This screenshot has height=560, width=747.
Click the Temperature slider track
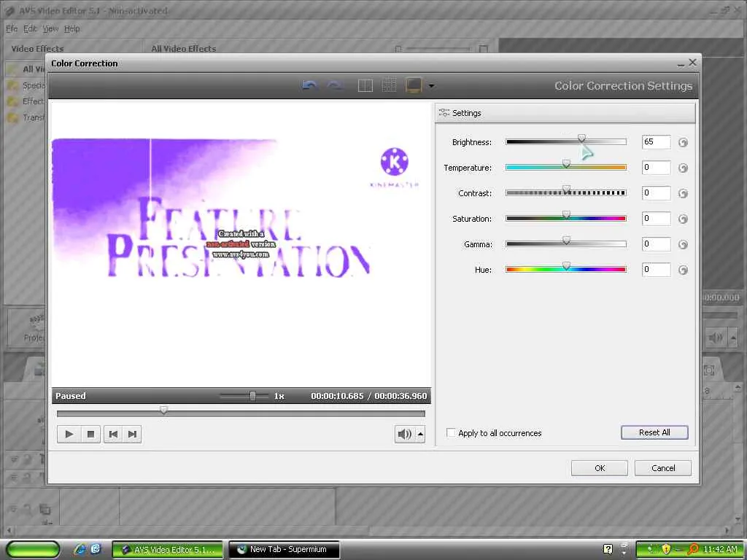(x=566, y=167)
